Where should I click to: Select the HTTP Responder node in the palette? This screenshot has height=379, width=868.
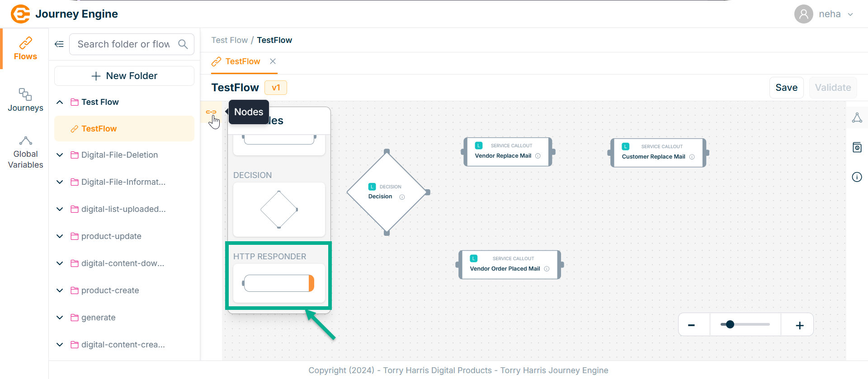point(279,283)
